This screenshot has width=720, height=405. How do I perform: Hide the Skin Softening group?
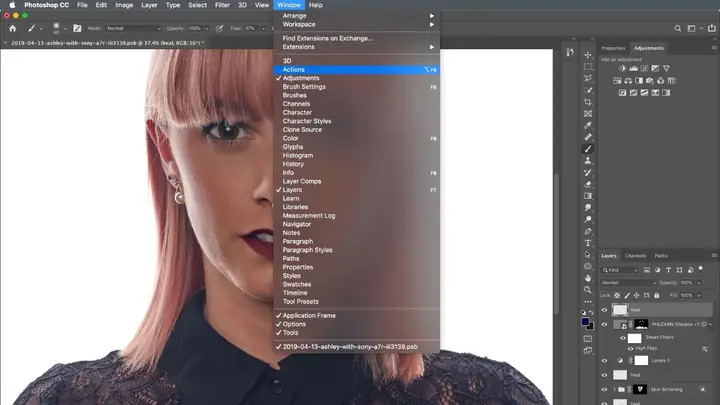pos(604,389)
